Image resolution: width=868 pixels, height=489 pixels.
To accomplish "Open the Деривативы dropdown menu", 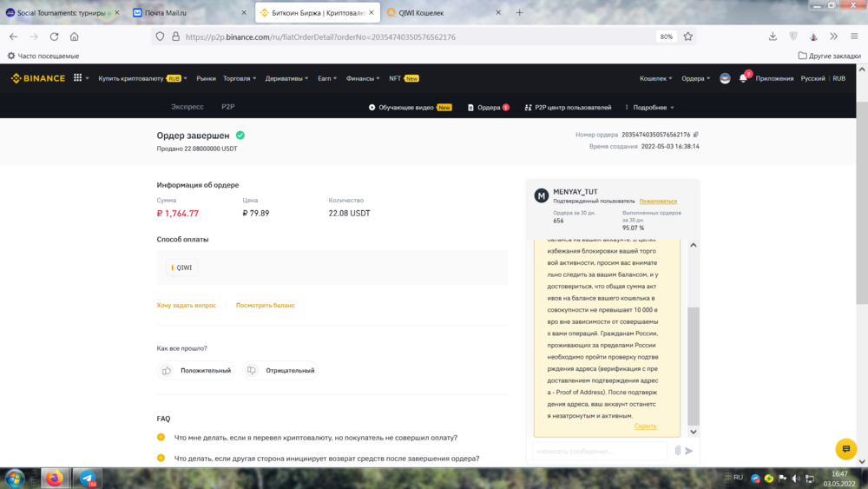I will [x=286, y=79].
